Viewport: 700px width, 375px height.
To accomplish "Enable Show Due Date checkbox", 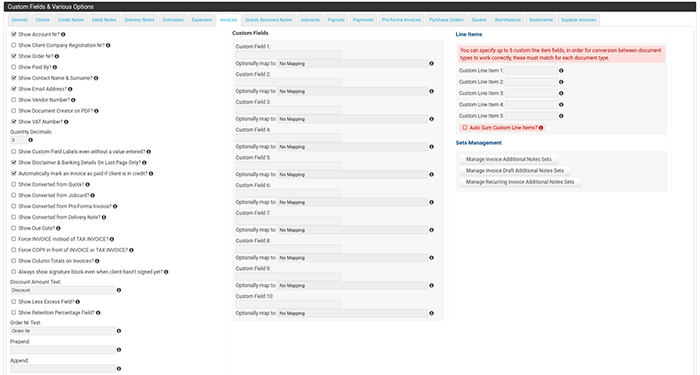I will pyautogui.click(x=13, y=228).
